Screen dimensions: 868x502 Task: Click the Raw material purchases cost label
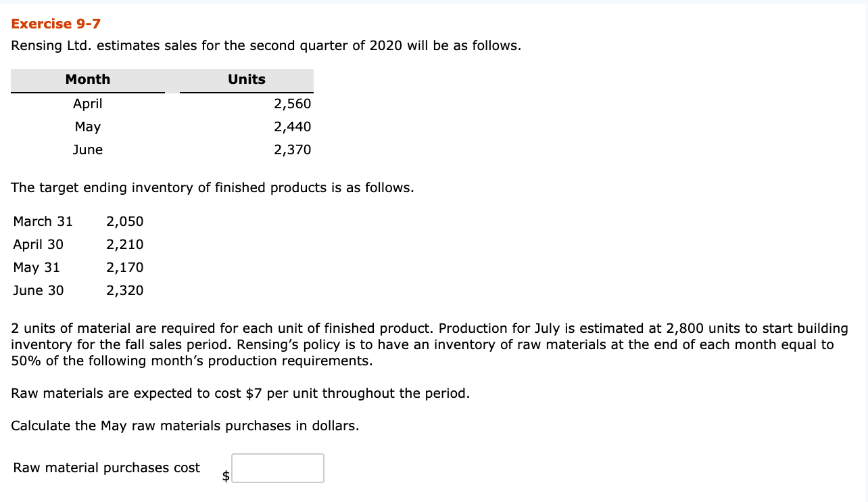tap(105, 467)
